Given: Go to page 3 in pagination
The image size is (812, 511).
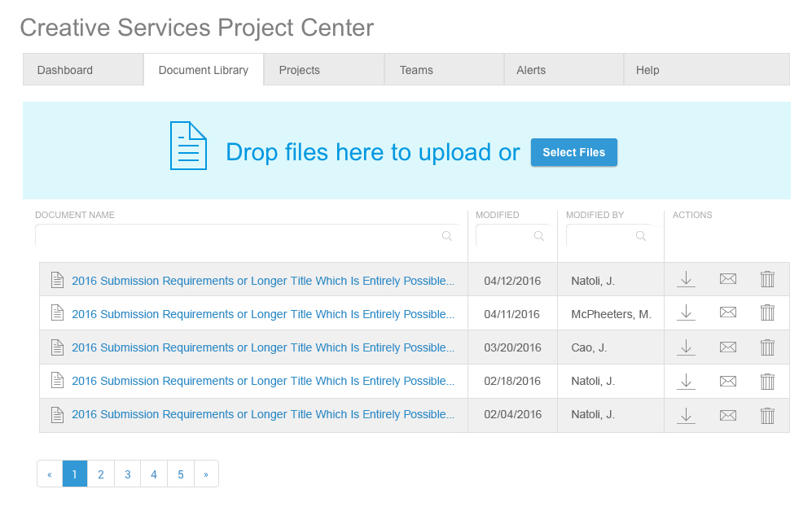Looking at the screenshot, I should click(127, 474).
